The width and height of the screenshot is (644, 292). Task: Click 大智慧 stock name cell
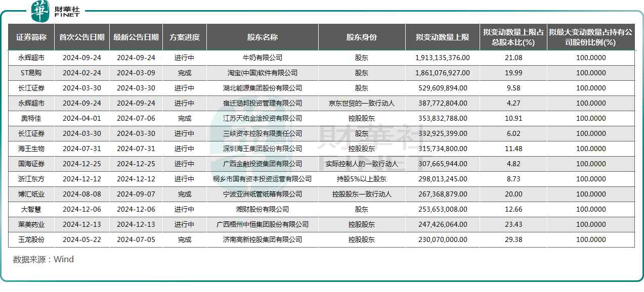pyautogui.click(x=31, y=209)
